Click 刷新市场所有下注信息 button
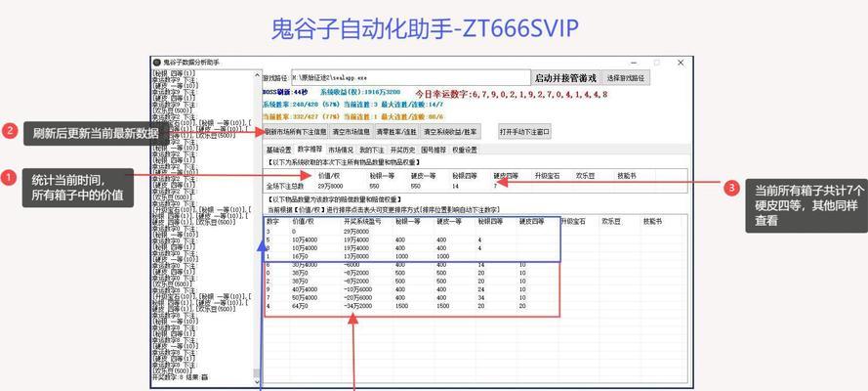868x391 pixels. [295, 132]
